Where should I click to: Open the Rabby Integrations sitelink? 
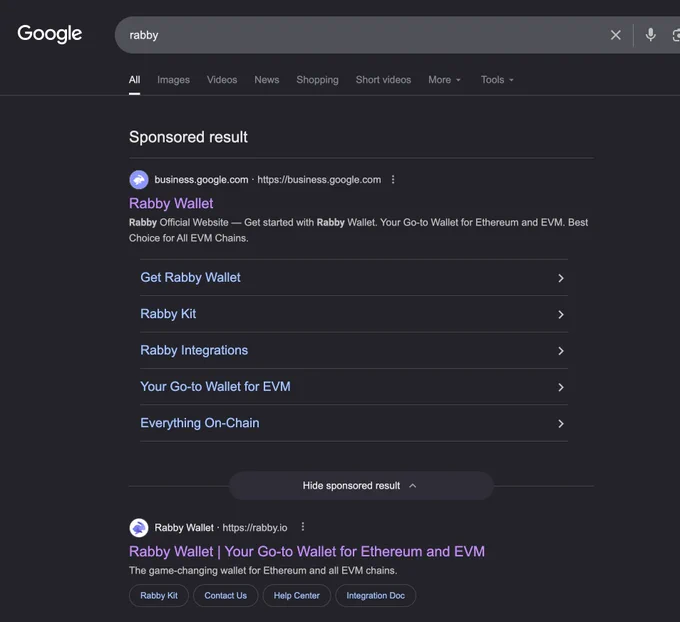(194, 350)
